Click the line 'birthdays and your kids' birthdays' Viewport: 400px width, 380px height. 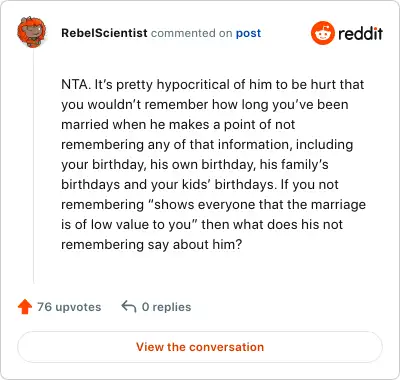[x=200, y=185]
